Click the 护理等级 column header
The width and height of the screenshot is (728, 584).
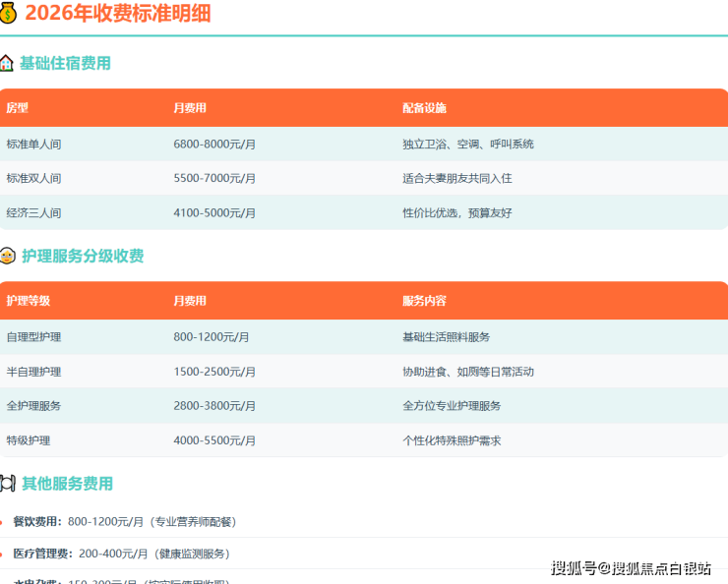[x=28, y=301]
